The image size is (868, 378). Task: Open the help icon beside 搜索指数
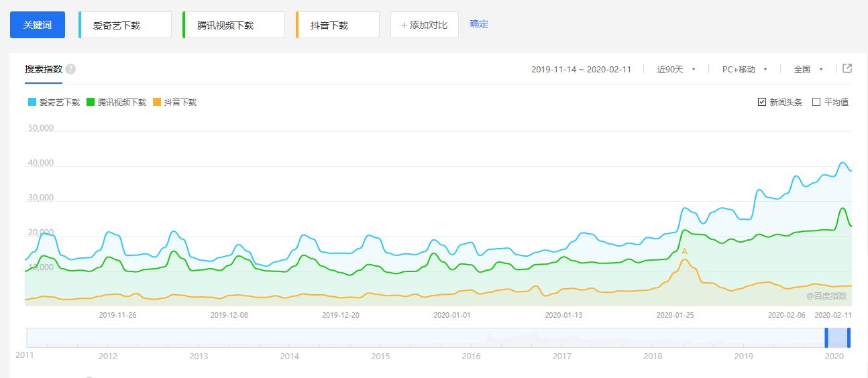[70, 69]
